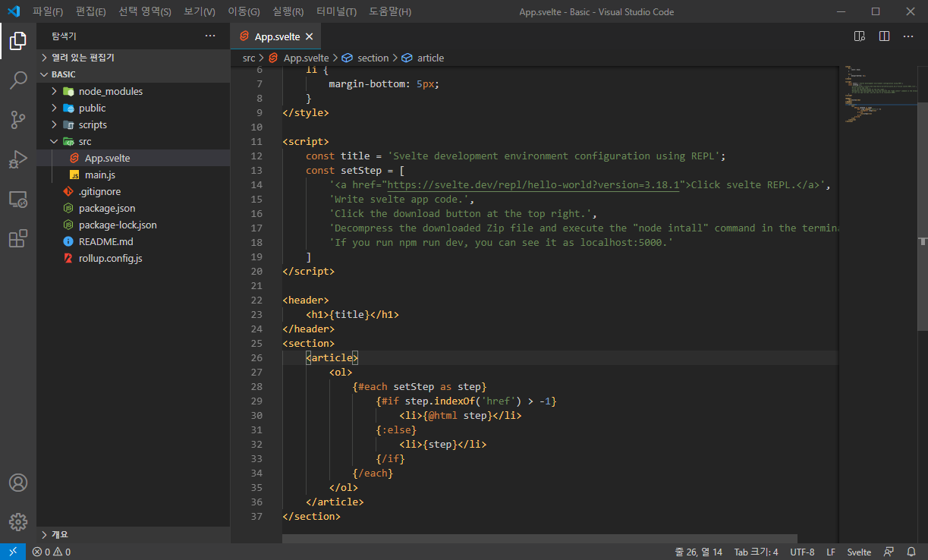The width and height of the screenshot is (928, 560).
Task: Change the UTF-8 file encoding
Action: 802,552
